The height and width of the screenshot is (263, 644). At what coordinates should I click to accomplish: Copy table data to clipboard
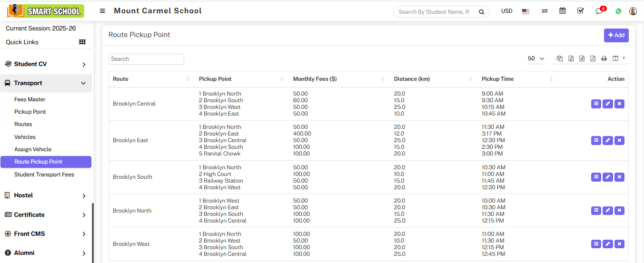coord(560,58)
